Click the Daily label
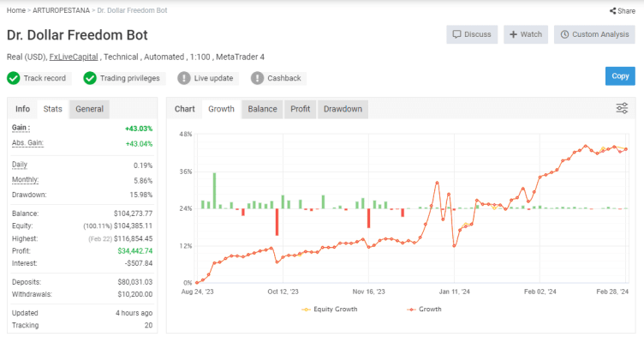 pos(20,165)
